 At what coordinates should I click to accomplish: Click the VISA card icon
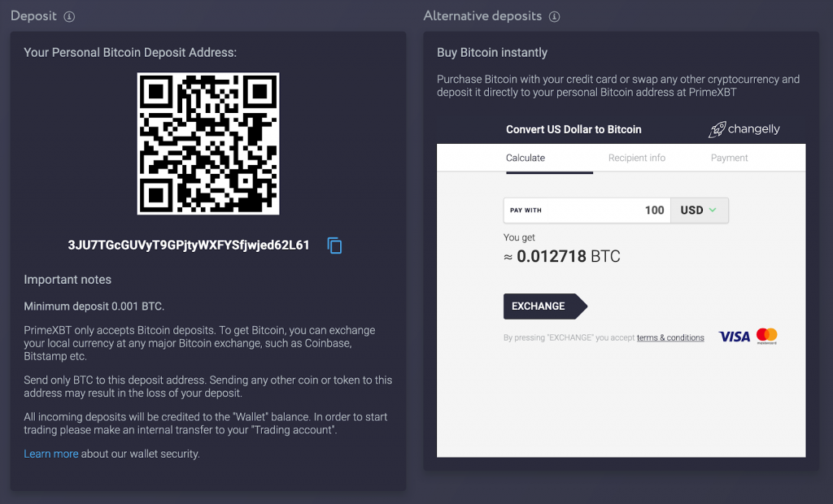point(734,336)
